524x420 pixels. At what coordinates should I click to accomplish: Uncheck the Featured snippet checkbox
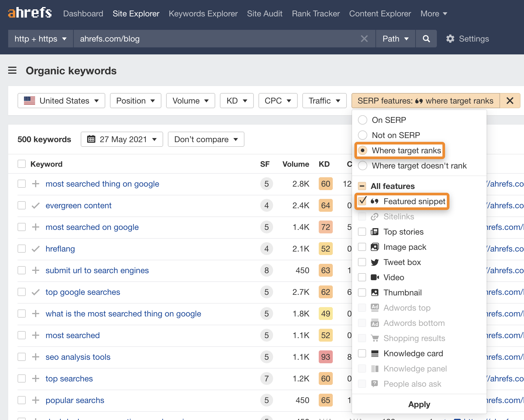[363, 201]
